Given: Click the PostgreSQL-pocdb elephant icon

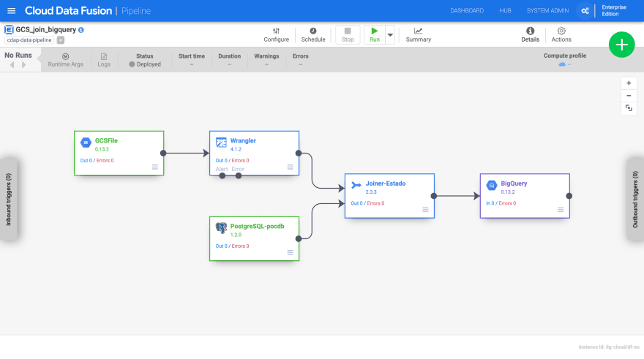Looking at the screenshot, I should tap(221, 227).
